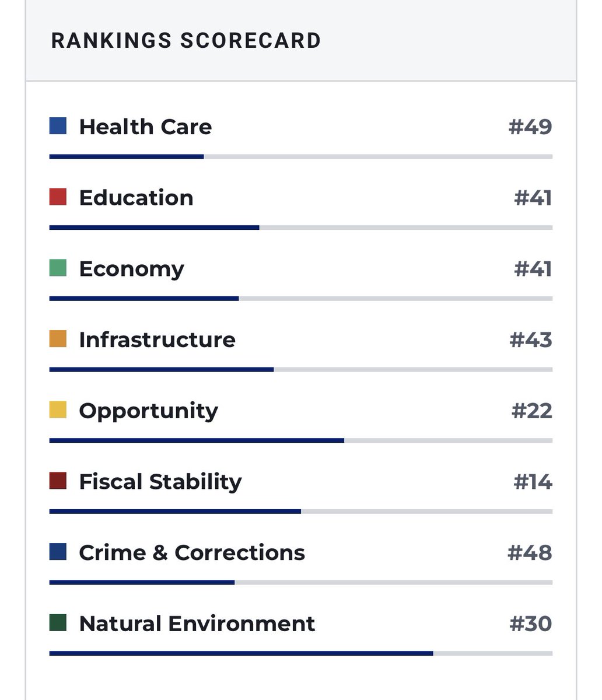The height and width of the screenshot is (700, 602).
Task: Select the Infrastructure category label
Action: (157, 339)
